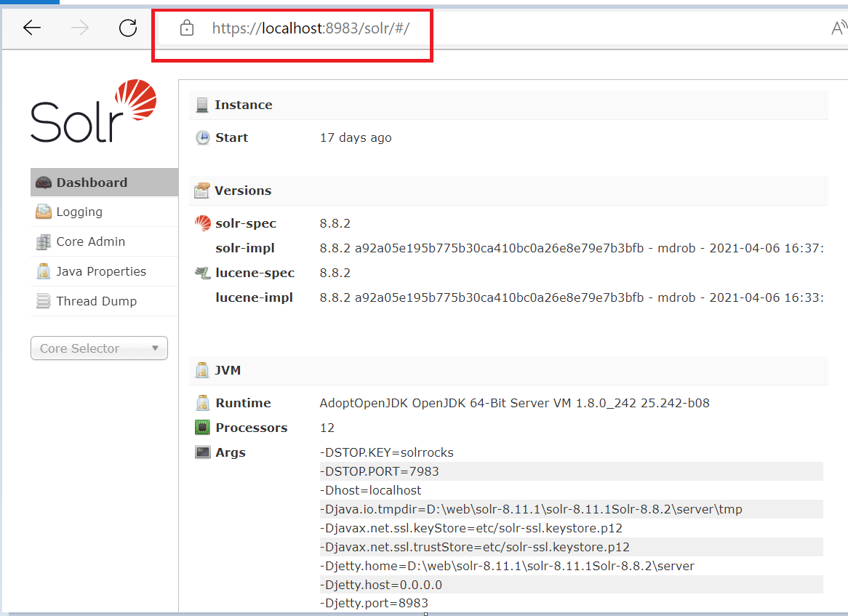Viewport: 848px width, 616px height.
Task: Click the Java Properties icon
Action: click(x=43, y=271)
